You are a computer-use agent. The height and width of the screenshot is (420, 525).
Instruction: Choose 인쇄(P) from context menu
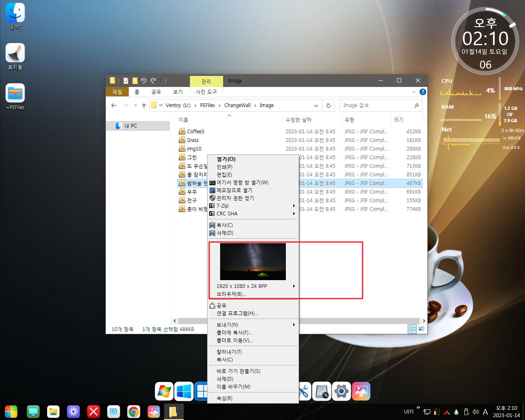pyautogui.click(x=253, y=167)
